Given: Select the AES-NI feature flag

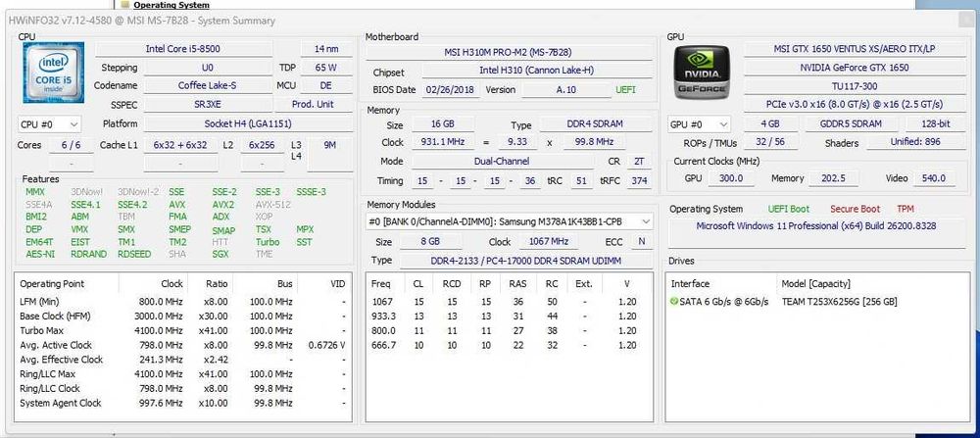Looking at the screenshot, I should point(40,255).
